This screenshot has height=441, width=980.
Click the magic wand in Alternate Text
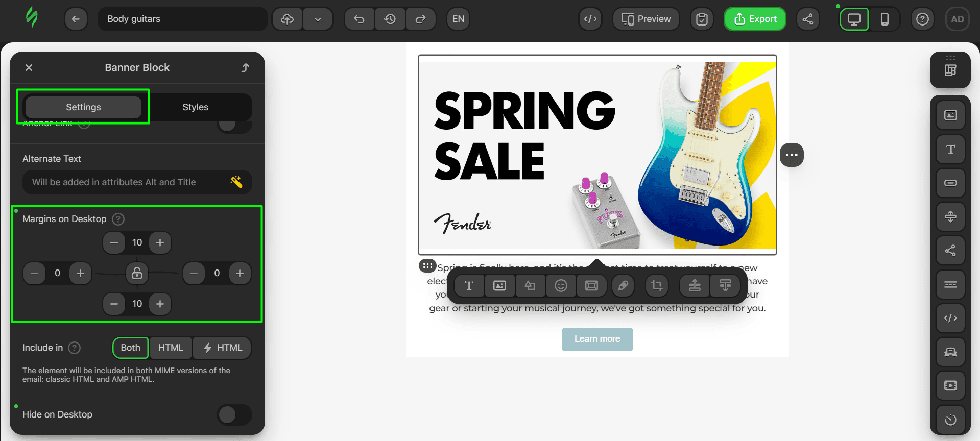236,182
